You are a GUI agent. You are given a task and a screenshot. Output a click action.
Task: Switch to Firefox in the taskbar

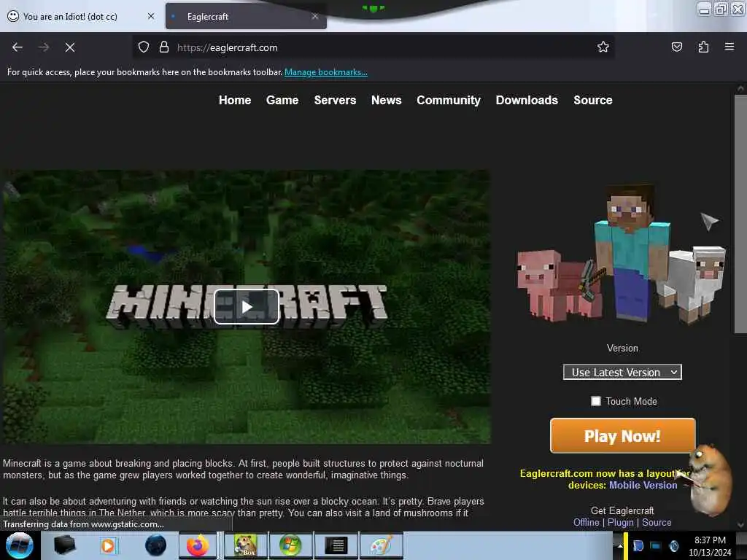(198, 545)
